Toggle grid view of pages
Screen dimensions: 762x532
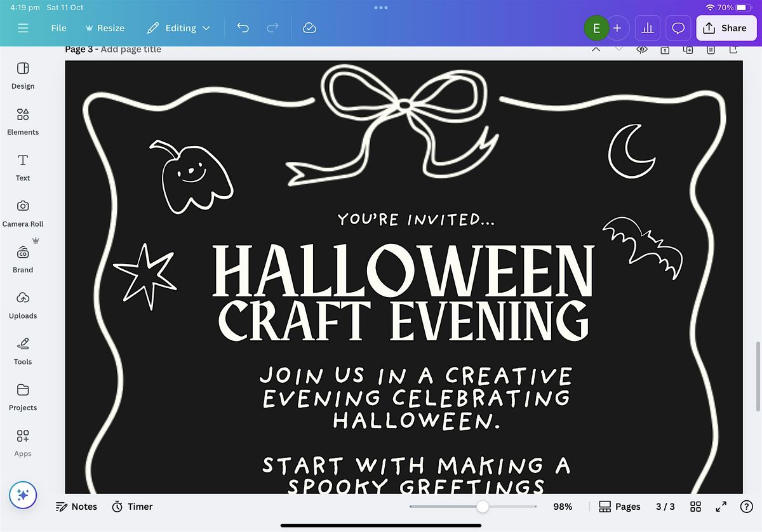(x=695, y=507)
